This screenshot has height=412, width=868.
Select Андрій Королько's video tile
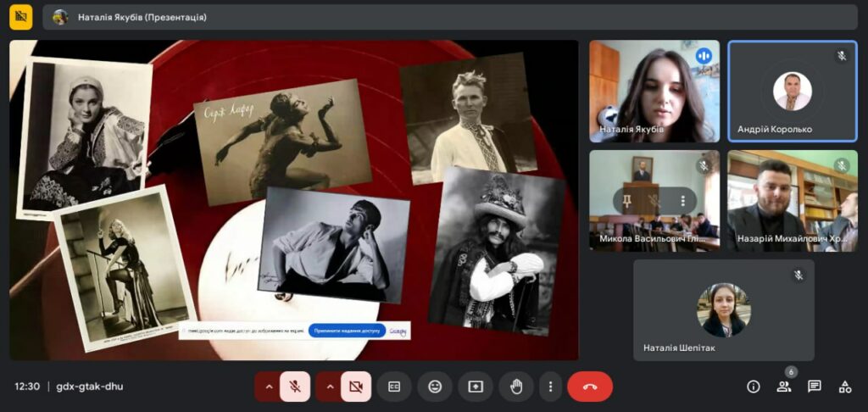[792, 92]
